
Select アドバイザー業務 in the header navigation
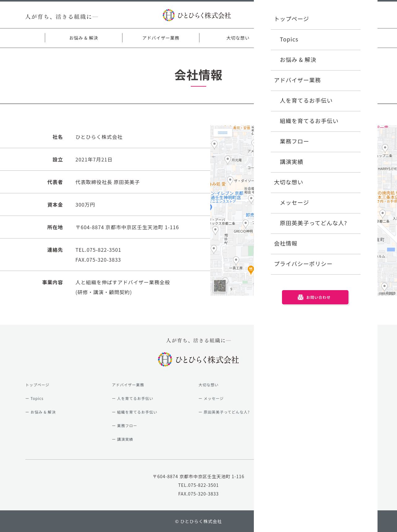coord(161,38)
